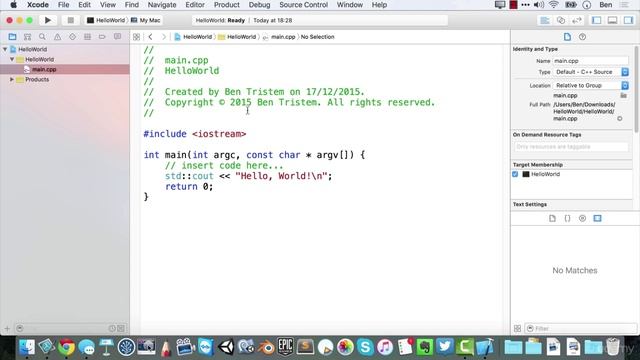This screenshot has width=640, height=360.
Task: Open the Debug menu
Action: click(259, 5)
